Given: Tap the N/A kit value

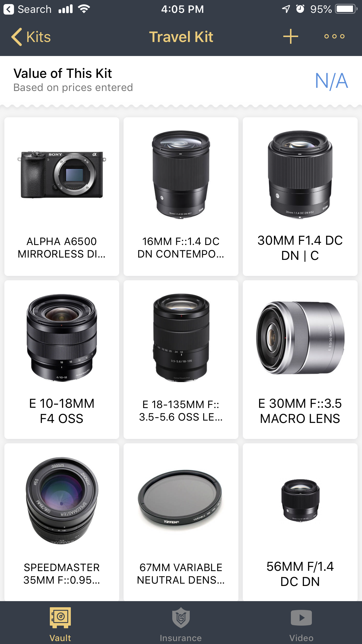Looking at the screenshot, I should (331, 80).
